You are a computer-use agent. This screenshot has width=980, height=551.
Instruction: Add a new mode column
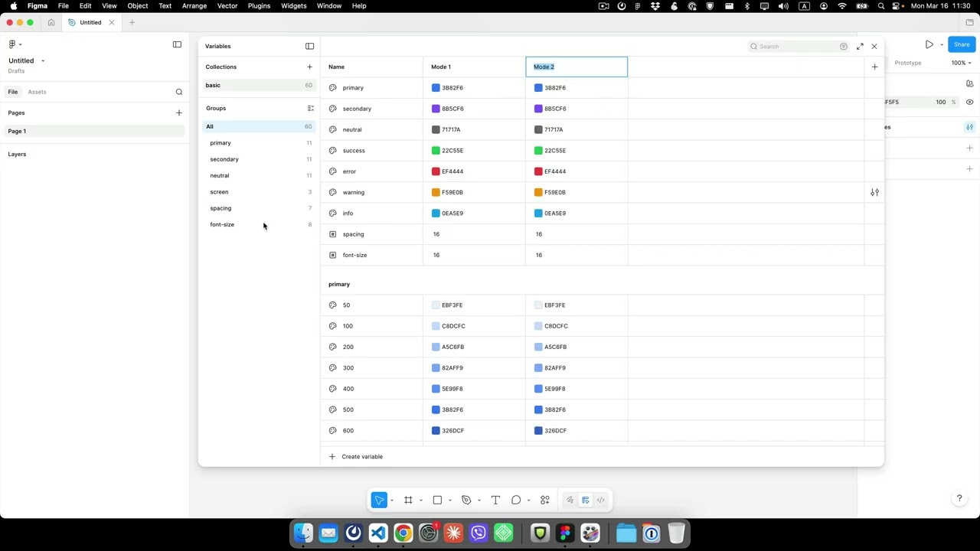click(874, 67)
